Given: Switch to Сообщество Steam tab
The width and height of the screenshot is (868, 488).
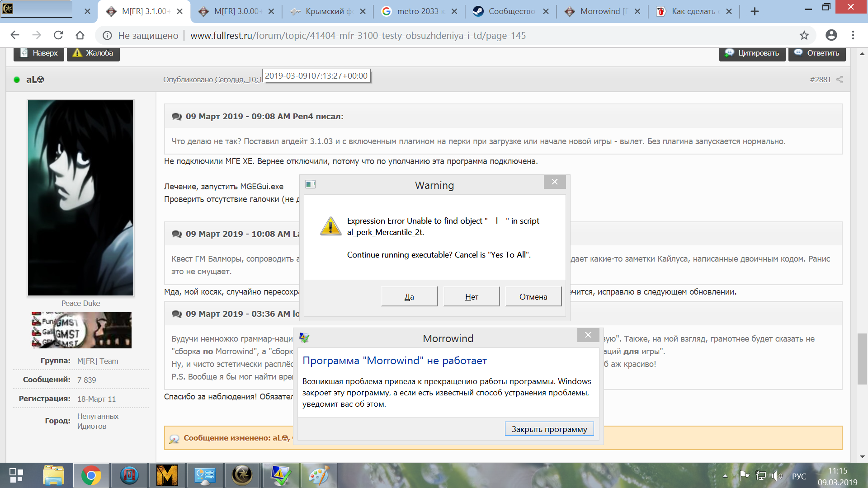Looking at the screenshot, I should pos(511,11).
